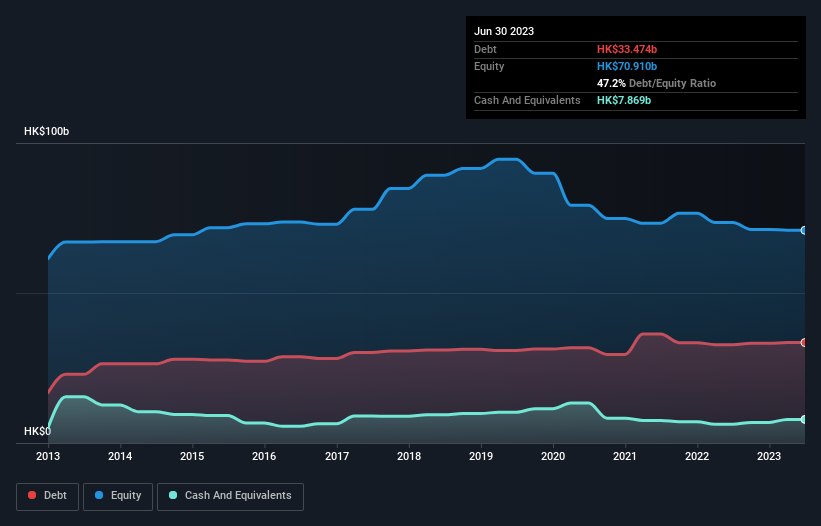
Task: Select the 2022 x-axis label
Action: click(x=697, y=456)
